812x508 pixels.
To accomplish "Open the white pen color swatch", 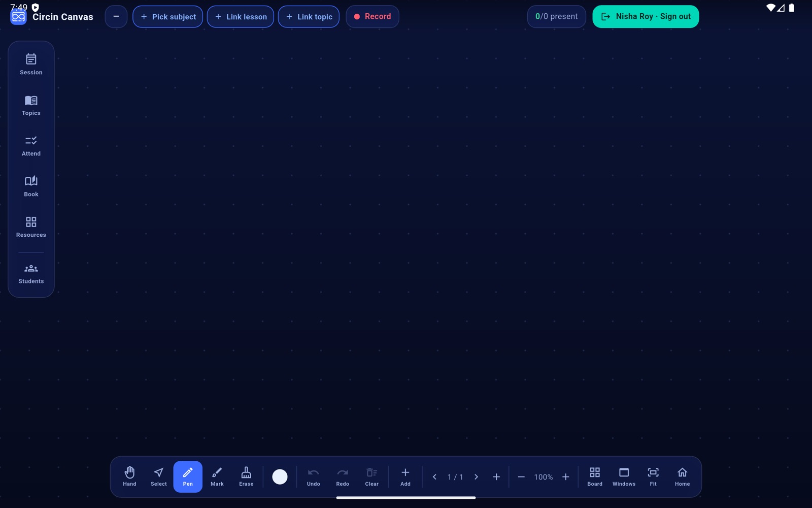I will tap(280, 477).
